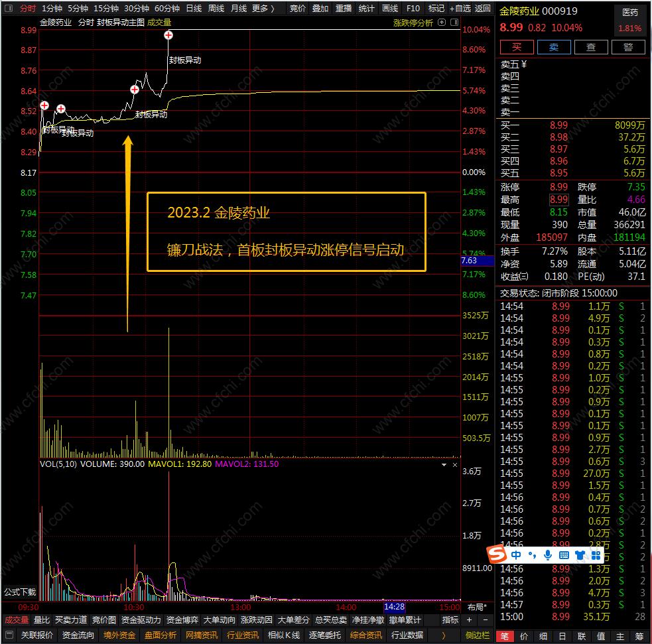Click the 金陵药业 000919 stock title

(539, 11)
